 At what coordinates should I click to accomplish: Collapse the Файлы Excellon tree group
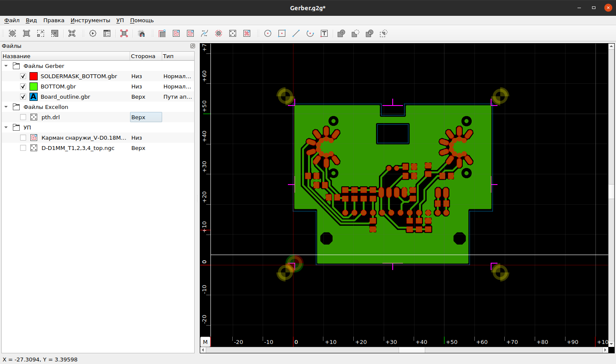pos(6,107)
